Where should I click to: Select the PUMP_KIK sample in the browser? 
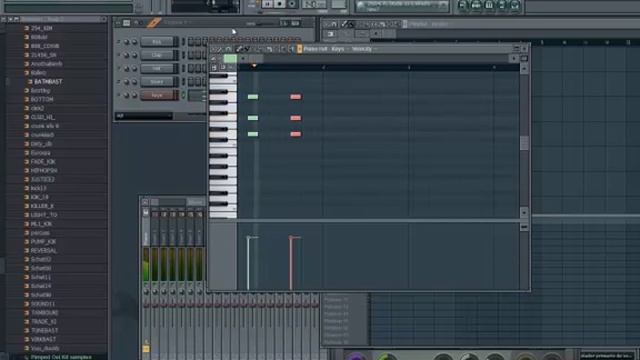click(x=43, y=242)
